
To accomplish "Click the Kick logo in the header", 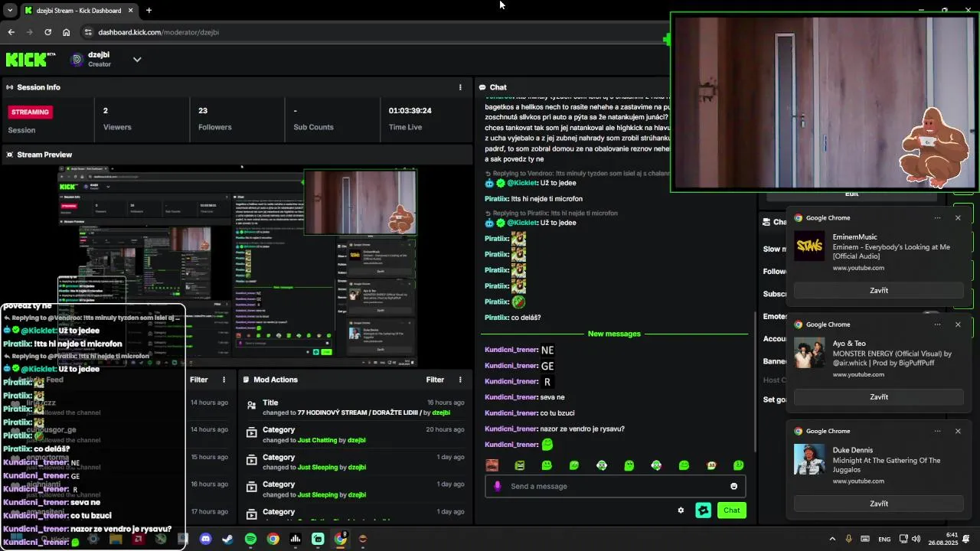I will [x=31, y=59].
